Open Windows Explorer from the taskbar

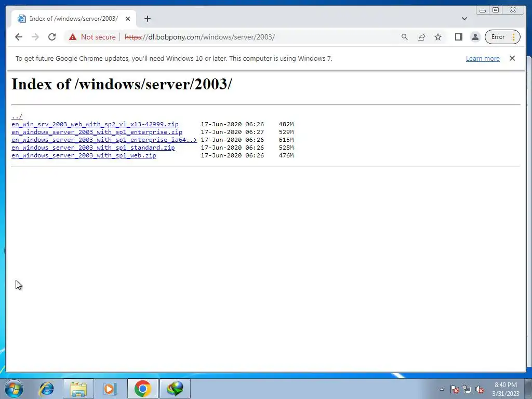78,389
